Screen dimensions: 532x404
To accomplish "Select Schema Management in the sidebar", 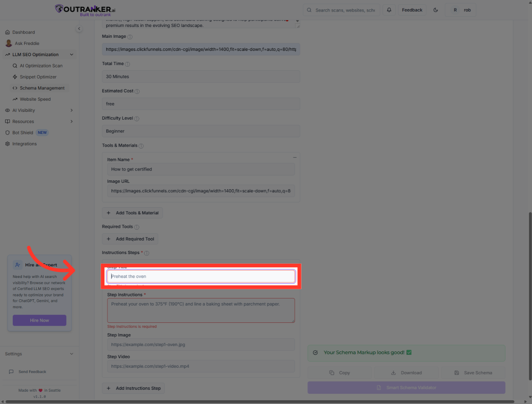I will point(40,88).
